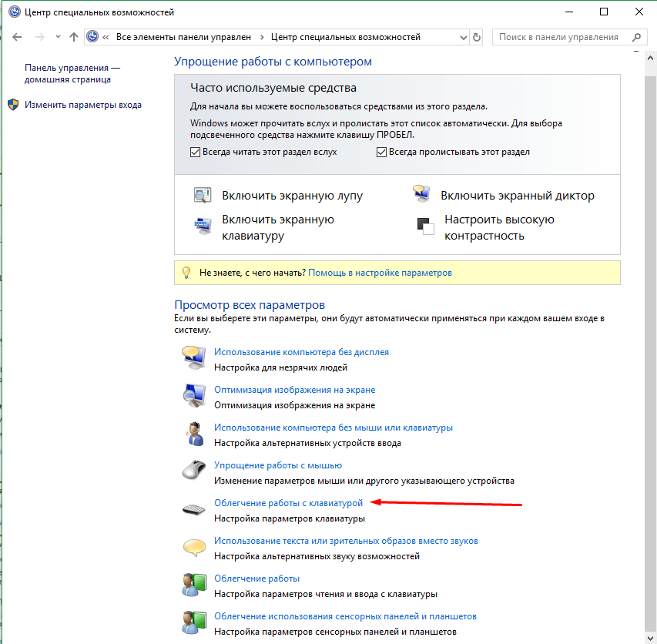657x644 pixels.
Task: Click the headset person icon for no mouse or keyboard
Action: (194, 434)
